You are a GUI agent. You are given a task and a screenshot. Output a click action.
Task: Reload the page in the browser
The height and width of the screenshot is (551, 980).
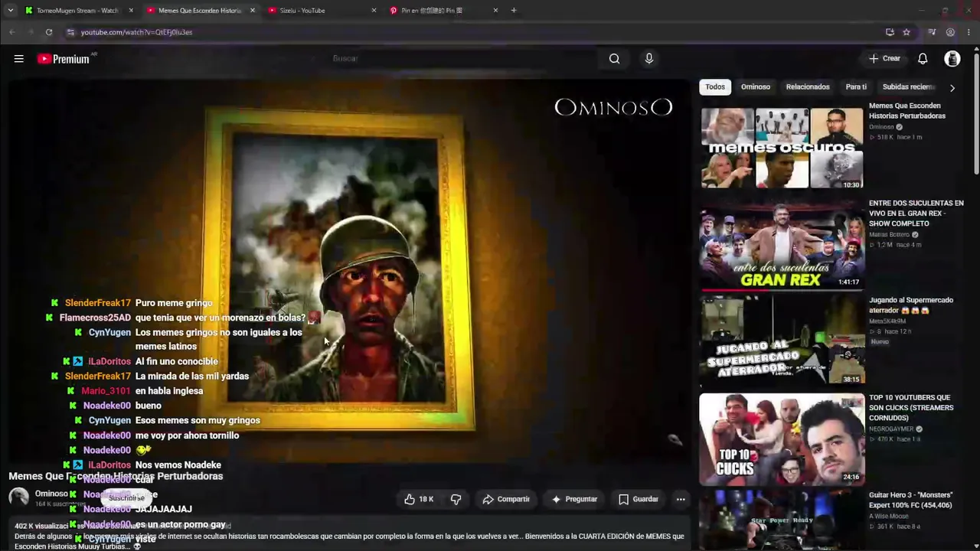(x=48, y=32)
